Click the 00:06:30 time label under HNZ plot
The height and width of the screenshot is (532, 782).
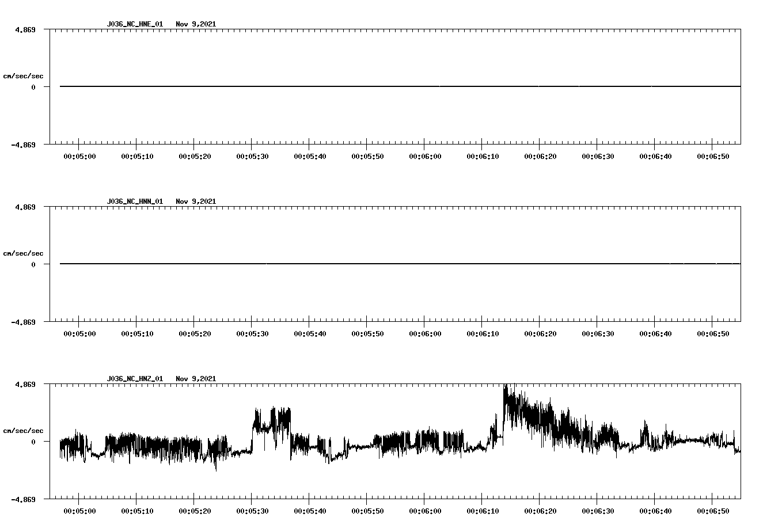(598, 511)
